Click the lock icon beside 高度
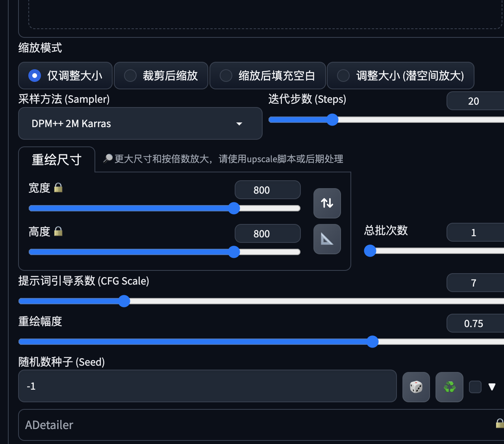This screenshot has height=444, width=504. pyautogui.click(x=58, y=231)
